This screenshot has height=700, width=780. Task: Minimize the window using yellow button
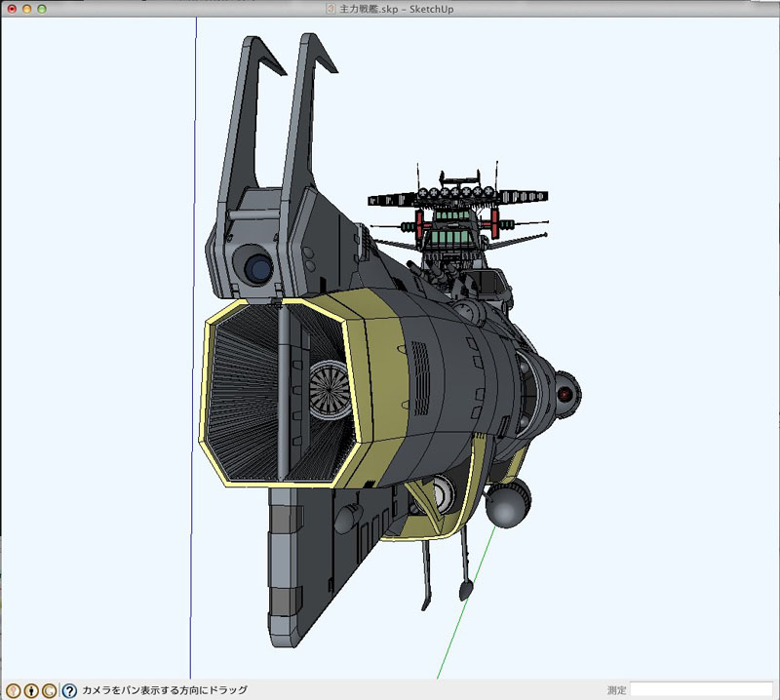click(26, 9)
